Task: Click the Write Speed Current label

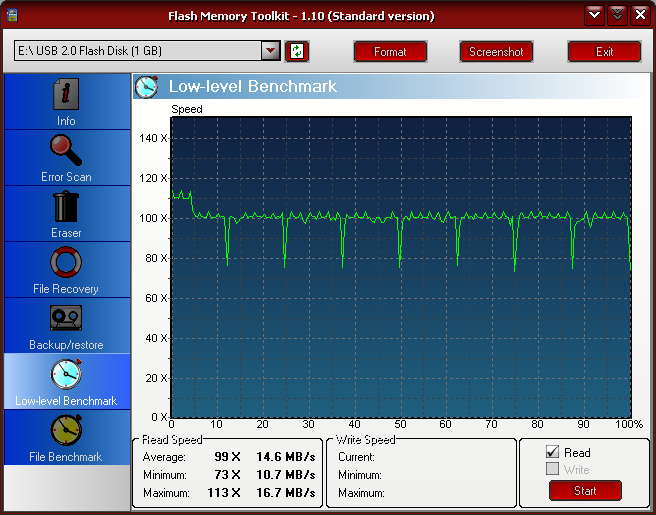Action: coord(356,457)
